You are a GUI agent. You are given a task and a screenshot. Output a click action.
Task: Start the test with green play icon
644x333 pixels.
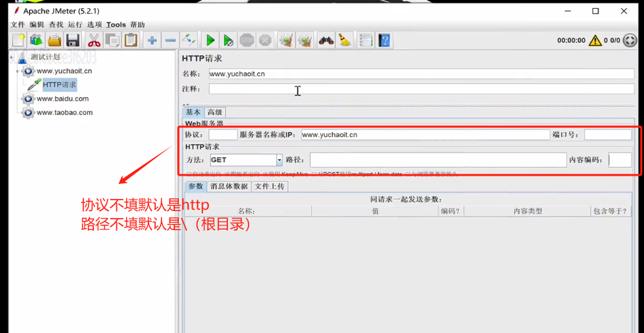pyautogui.click(x=210, y=40)
